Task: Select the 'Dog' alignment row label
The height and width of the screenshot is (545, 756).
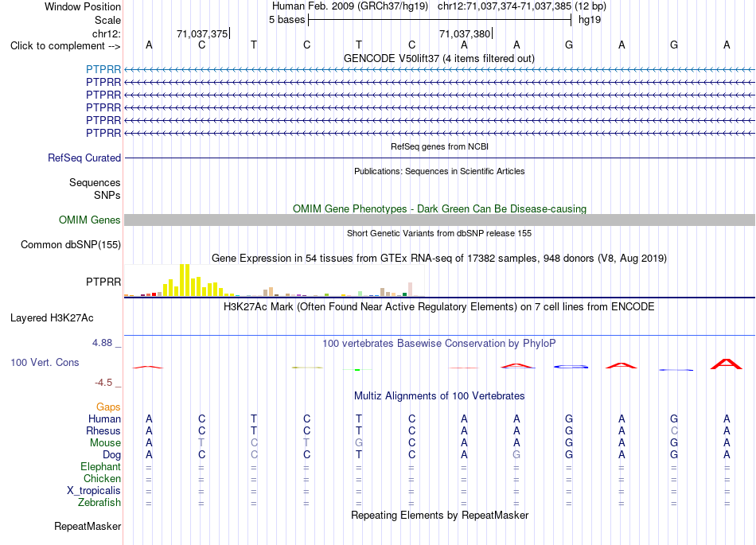Action: pyautogui.click(x=111, y=455)
